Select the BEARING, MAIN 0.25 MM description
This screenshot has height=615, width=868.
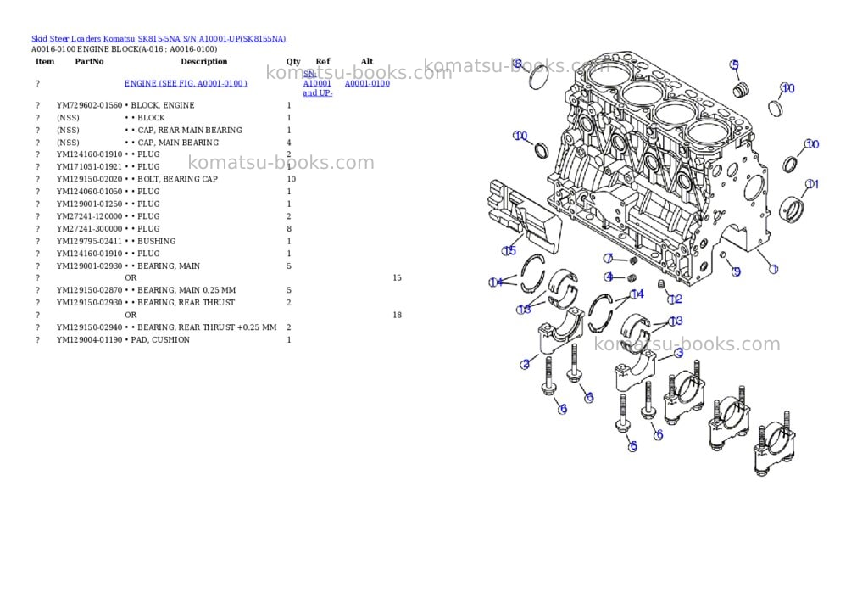pyautogui.click(x=186, y=290)
